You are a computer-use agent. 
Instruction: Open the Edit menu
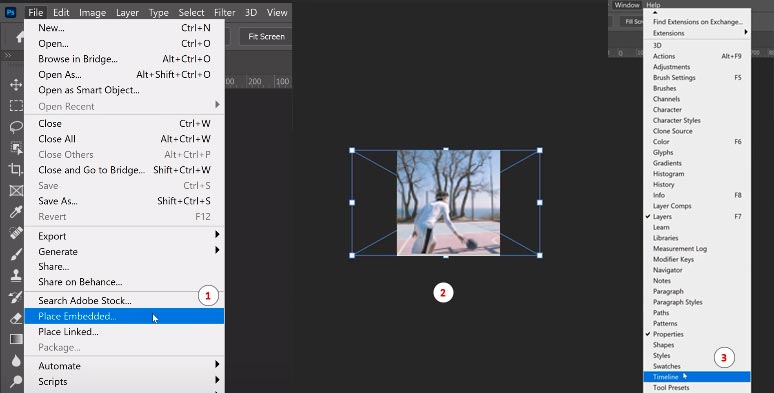(x=61, y=13)
